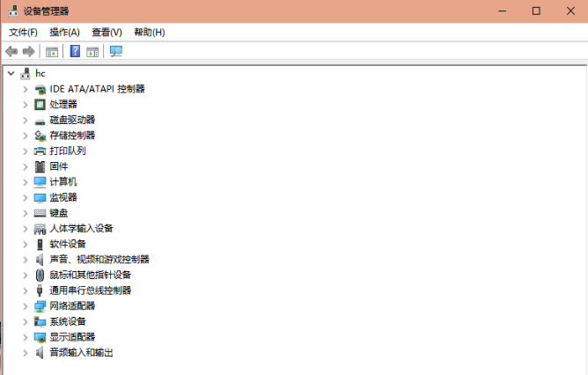The height and width of the screenshot is (375, 588).
Task: Open the 文件(F) menu
Action: coord(23,33)
